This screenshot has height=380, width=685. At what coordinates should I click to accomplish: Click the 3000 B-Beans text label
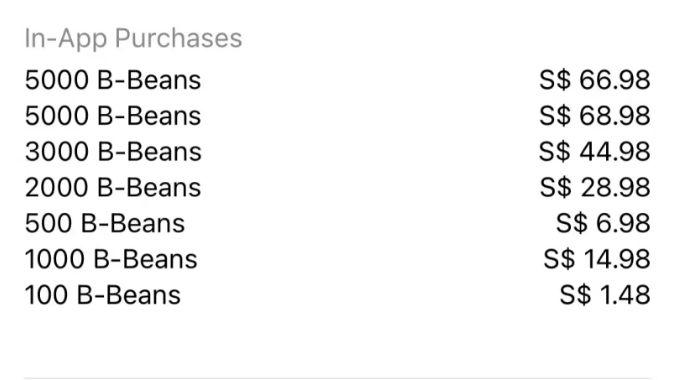tap(113, 152)
